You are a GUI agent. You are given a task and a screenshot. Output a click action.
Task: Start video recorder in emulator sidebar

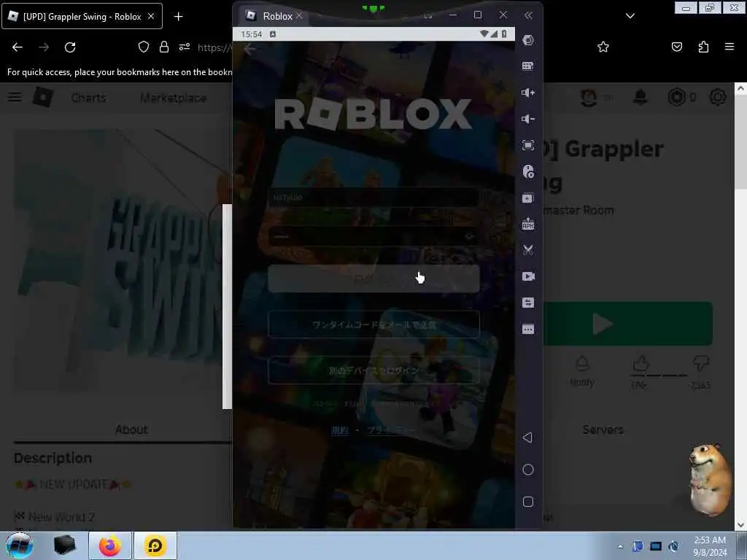(528, 276)
